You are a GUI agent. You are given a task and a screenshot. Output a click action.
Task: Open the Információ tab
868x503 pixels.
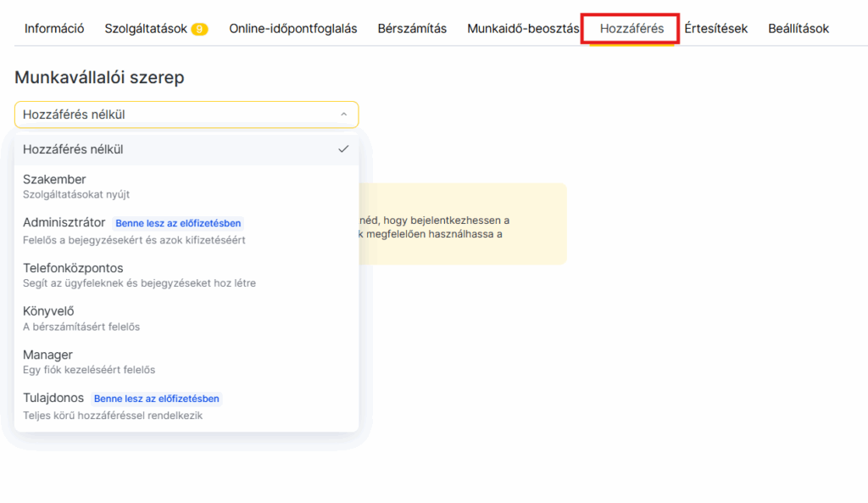click(54, 29)
